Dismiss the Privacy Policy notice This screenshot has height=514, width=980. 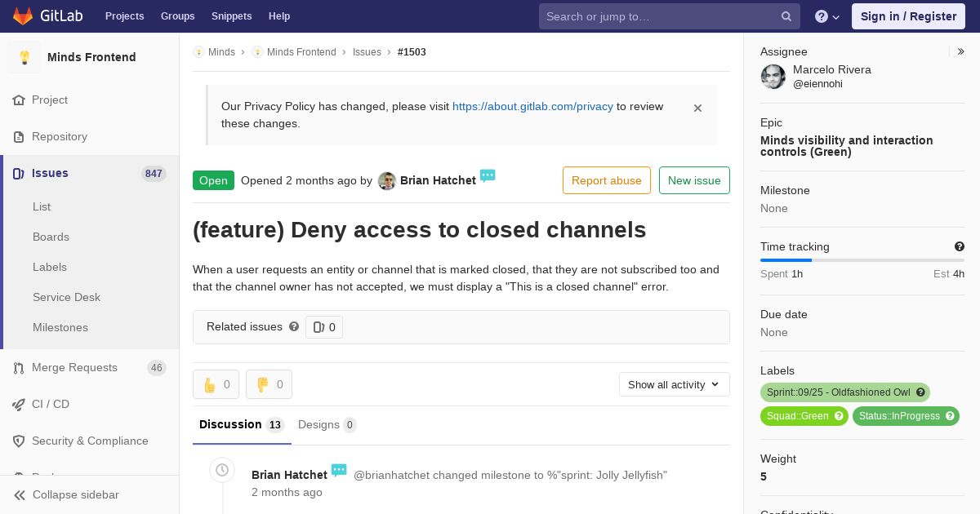697,108
